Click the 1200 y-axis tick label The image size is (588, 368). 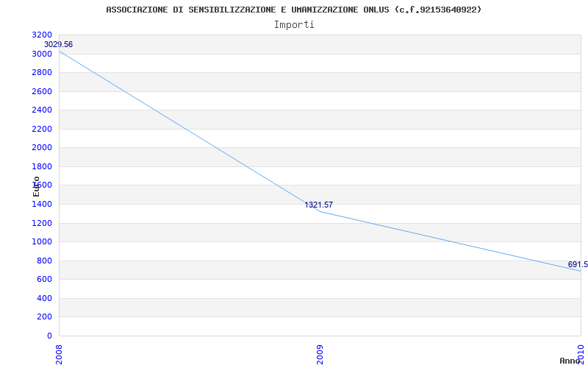click(42, 224)
